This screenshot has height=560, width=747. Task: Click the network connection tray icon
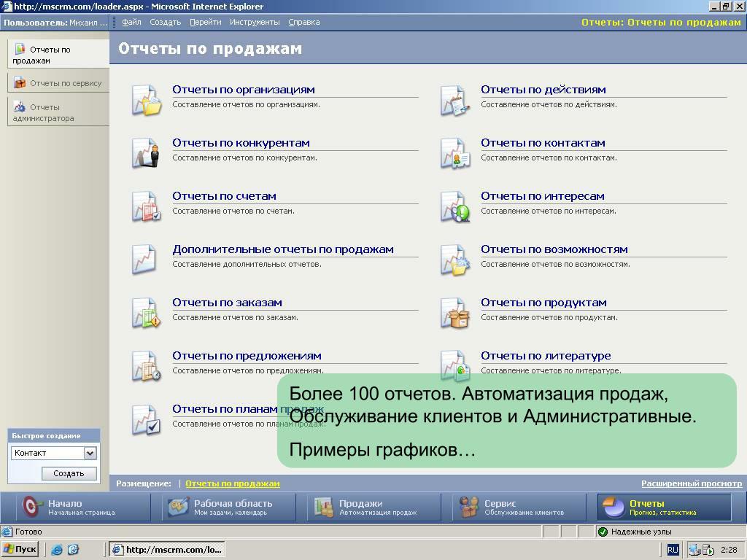click(694, 550)
